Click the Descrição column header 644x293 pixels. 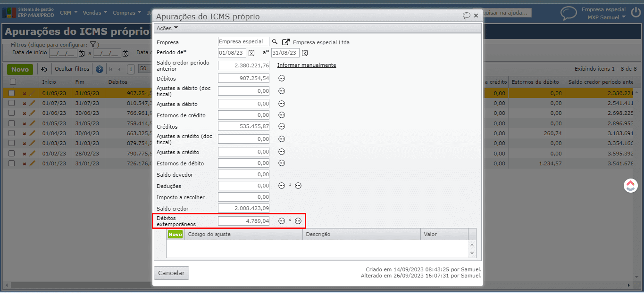(x=361, y=234)
